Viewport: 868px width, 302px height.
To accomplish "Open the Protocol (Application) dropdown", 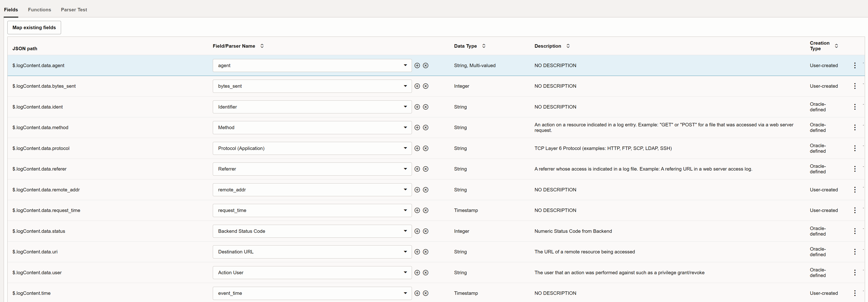I will pos(312,148).
